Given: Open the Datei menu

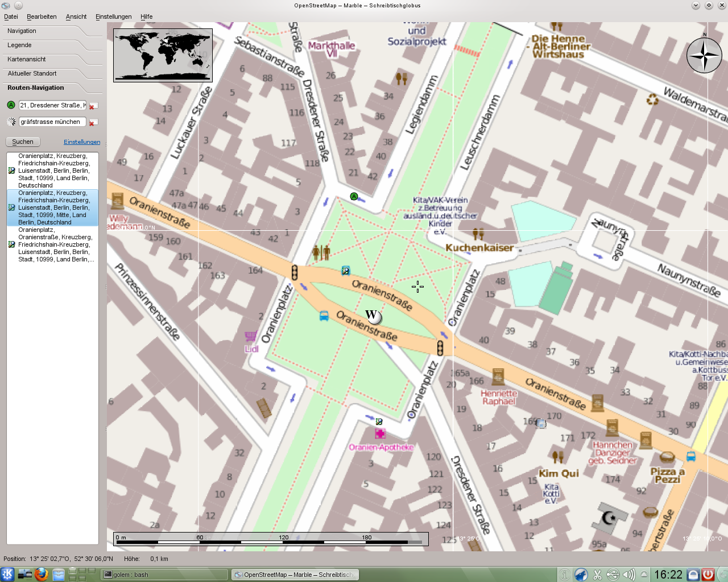Looking at the screenshot, I should [x=10, y=16].
